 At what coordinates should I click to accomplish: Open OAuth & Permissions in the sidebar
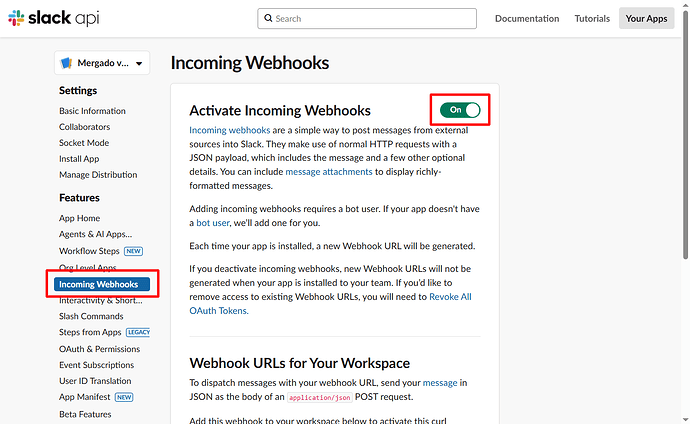coord(99,349)
